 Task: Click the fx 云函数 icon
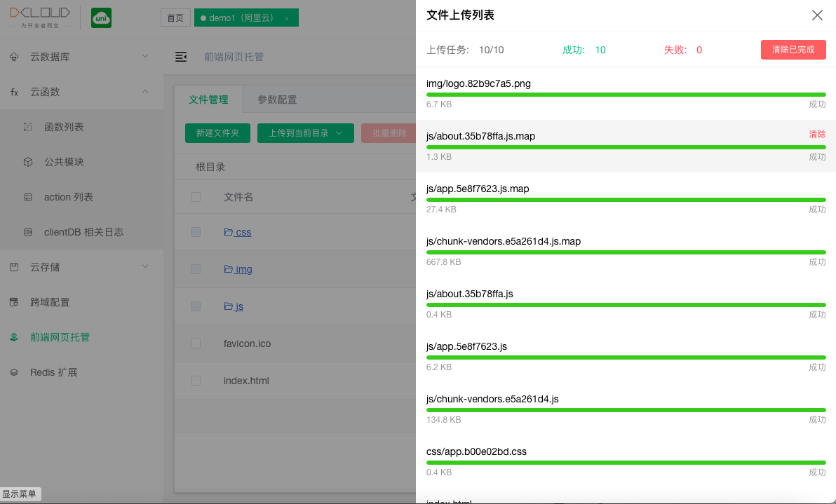(x=15, y=92)
